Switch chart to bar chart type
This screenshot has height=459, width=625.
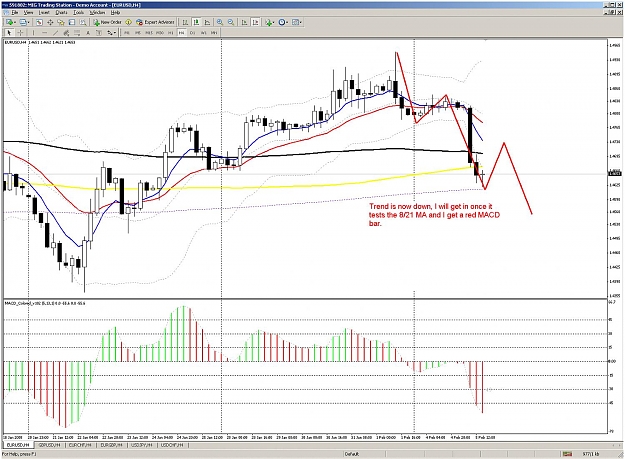185,22
